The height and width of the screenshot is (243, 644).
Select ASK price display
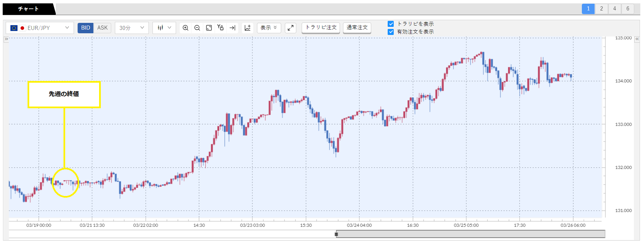102,28
